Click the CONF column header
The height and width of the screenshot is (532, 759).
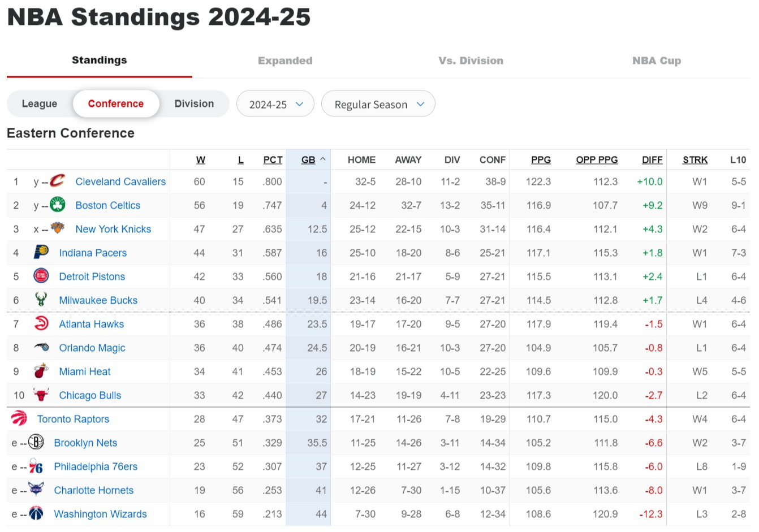(493, 160)
